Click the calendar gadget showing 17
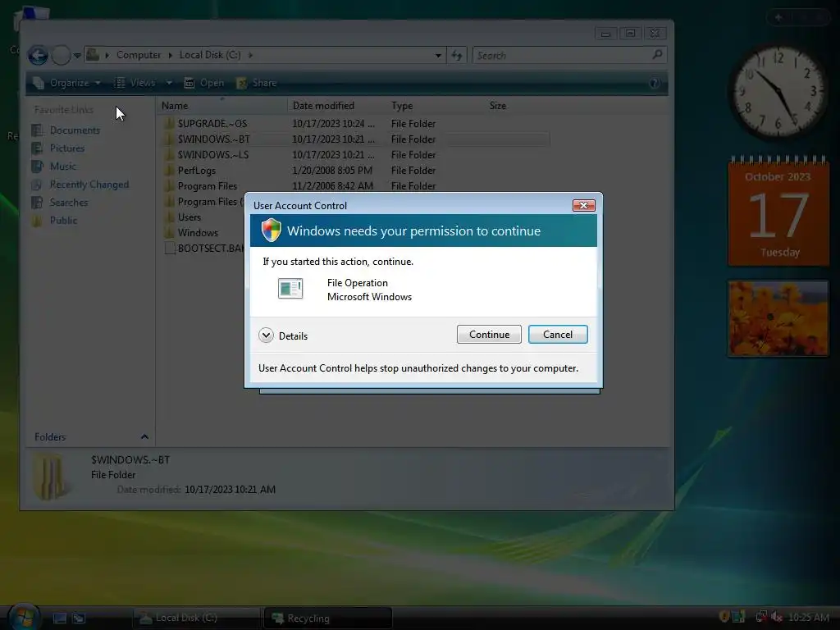The image size is (840, 630). tap(778, 212)
